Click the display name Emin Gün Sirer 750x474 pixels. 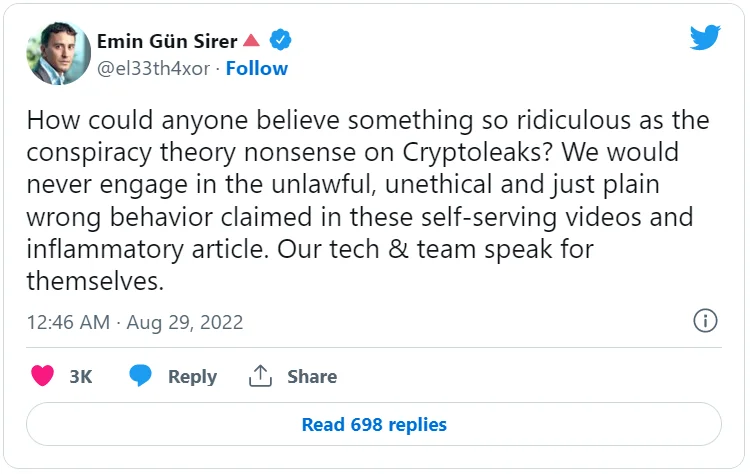click(x=167, y=41)
